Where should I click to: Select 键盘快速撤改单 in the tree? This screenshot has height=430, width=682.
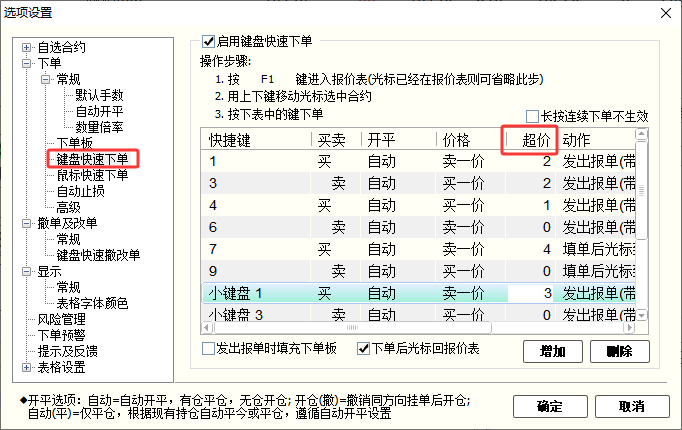(98, 255)
